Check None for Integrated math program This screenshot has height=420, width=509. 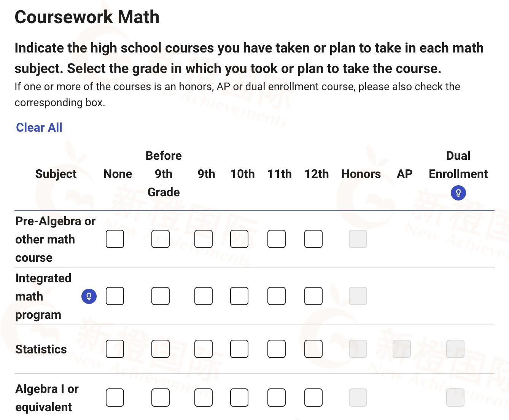[x=115, y=296]
